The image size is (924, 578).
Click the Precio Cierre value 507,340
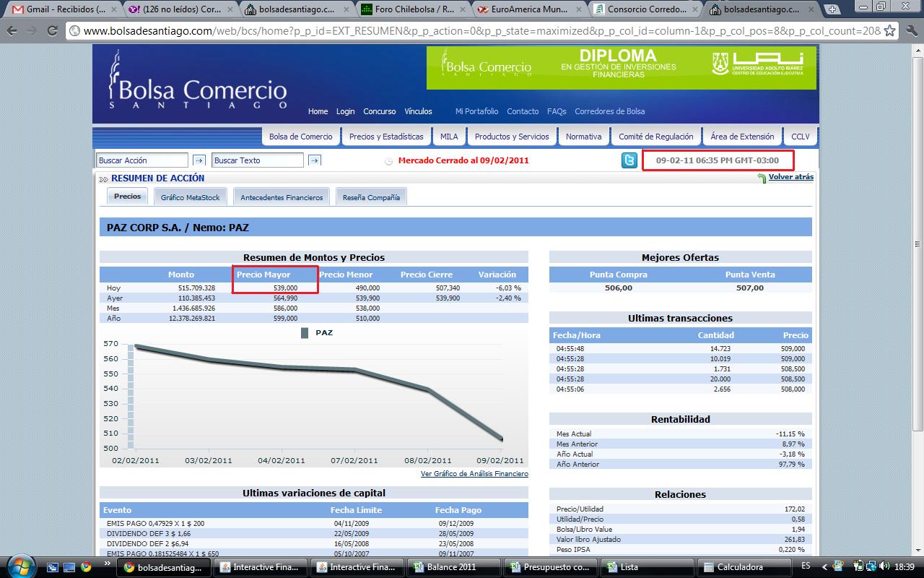448,288
